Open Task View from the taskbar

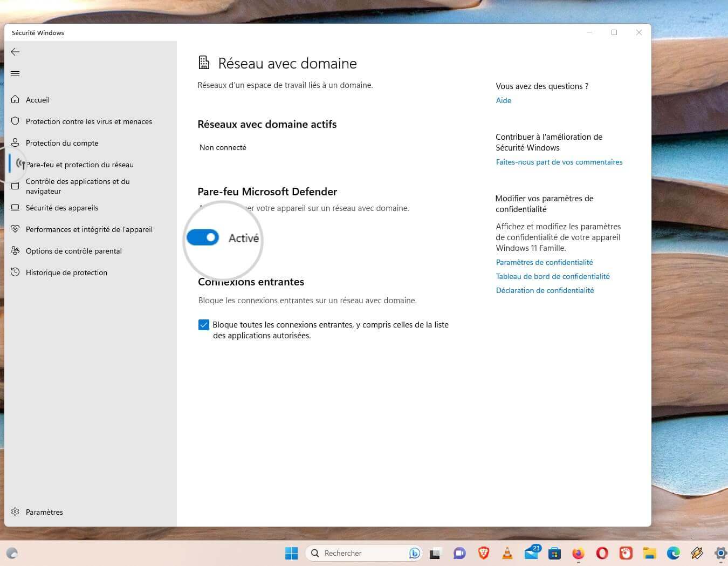coord(435,553)
